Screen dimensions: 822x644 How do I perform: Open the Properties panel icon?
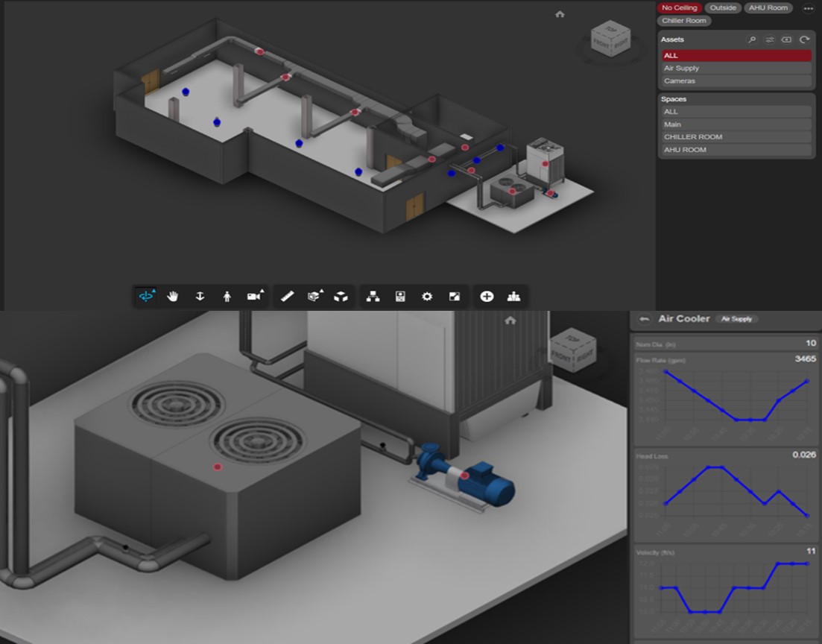(400, 297)
